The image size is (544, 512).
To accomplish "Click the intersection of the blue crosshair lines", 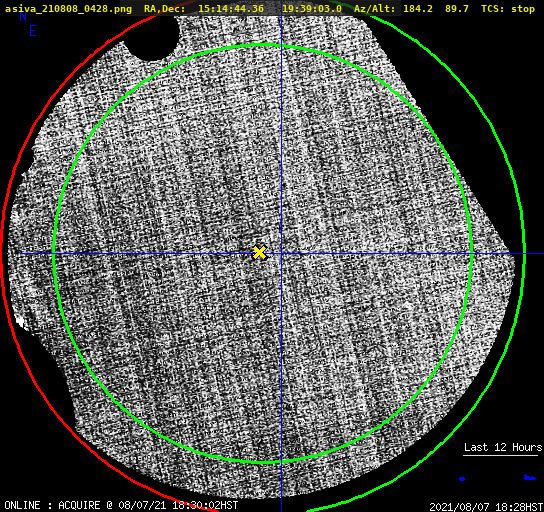I will pyautogui.click(x=281, y=254).
